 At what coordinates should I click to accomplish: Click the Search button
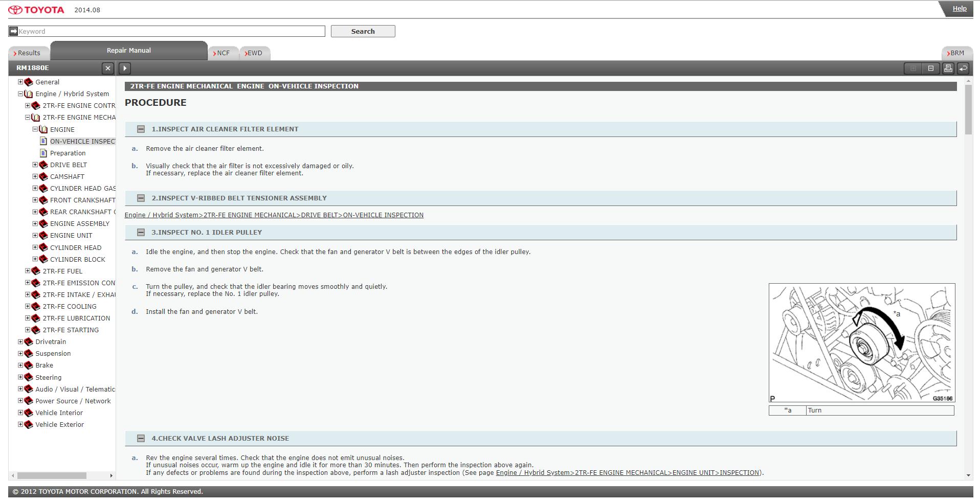363,31
